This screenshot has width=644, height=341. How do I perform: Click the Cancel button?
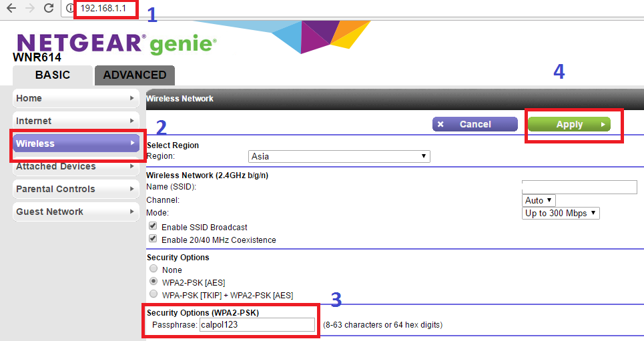(474, 124)
